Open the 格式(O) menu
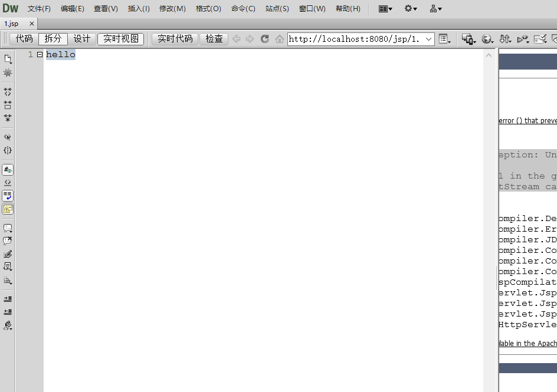 pos(208,9)
